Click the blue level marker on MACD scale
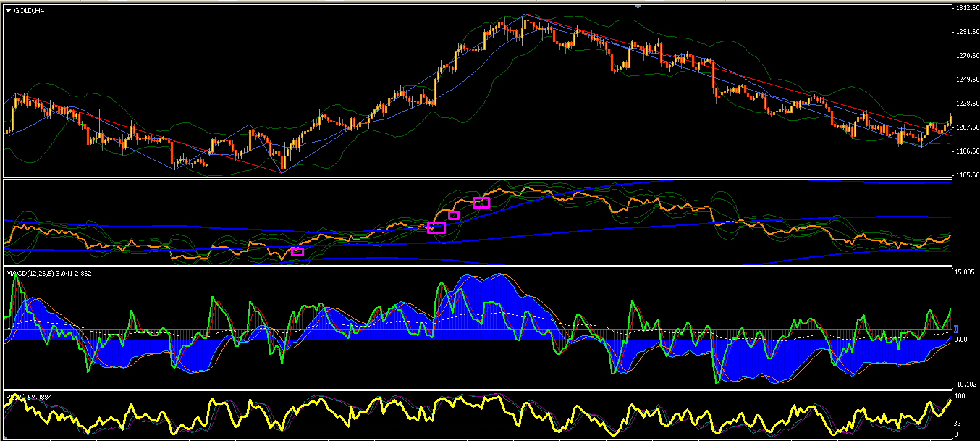Image resolution: width=980 pixels, height=441 pixels. (955, 329)
